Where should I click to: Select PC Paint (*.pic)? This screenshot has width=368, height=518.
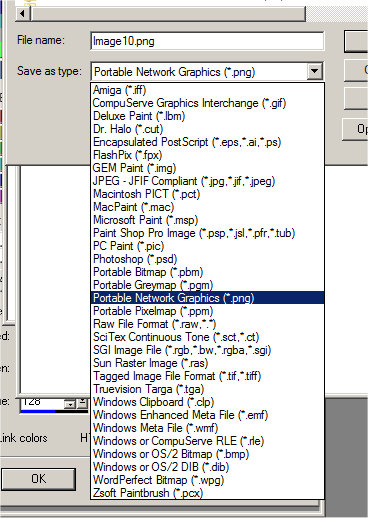tap(207, 246)
